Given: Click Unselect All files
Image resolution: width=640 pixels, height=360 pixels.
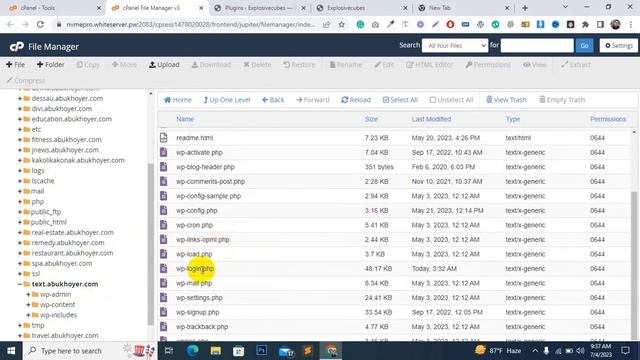Looking at the screenshot, I should [451, 100].
